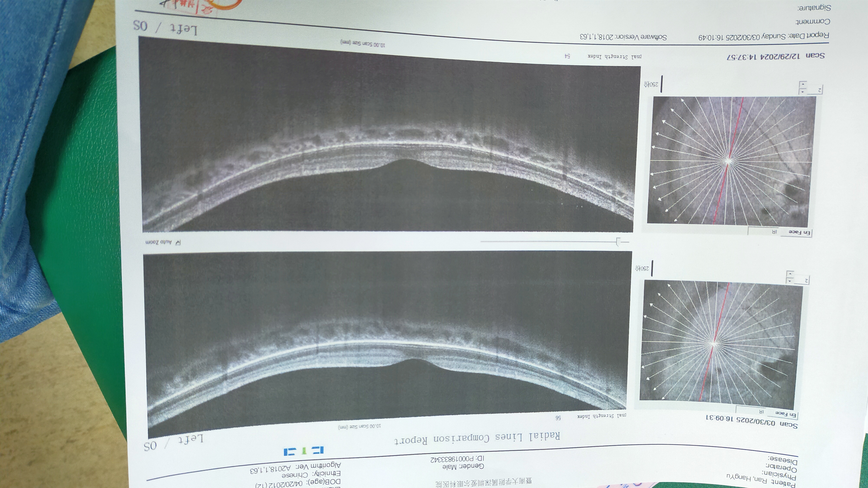
Task: Click spinner arrow nearest fundus image, 03/30/2025 scan
Action: point(789,281)
